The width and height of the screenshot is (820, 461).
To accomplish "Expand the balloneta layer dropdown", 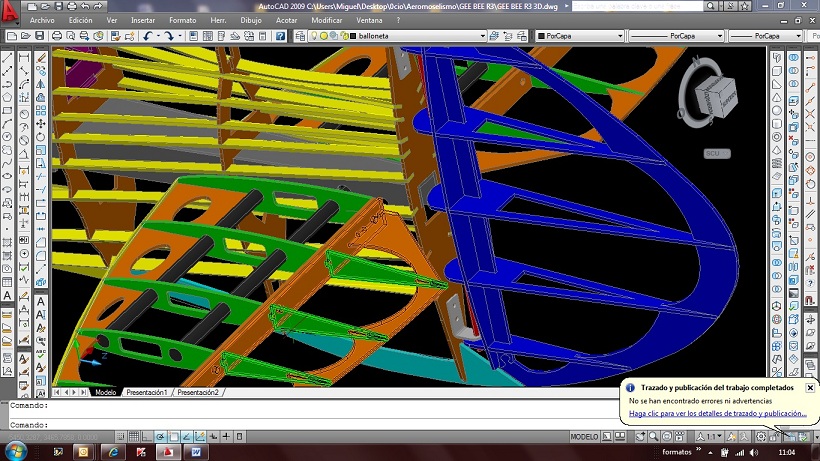I will point(482,36).
